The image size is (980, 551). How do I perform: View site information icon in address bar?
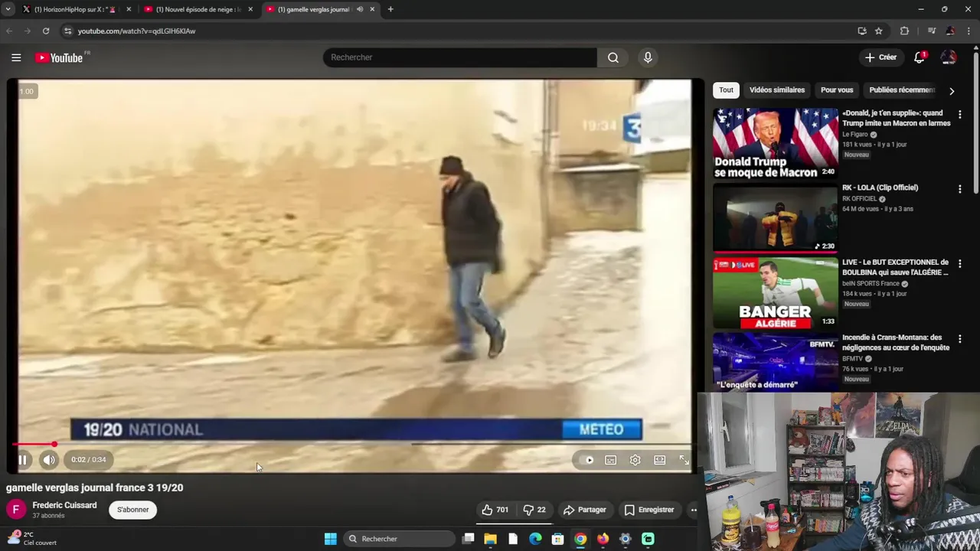coord(67,31)
